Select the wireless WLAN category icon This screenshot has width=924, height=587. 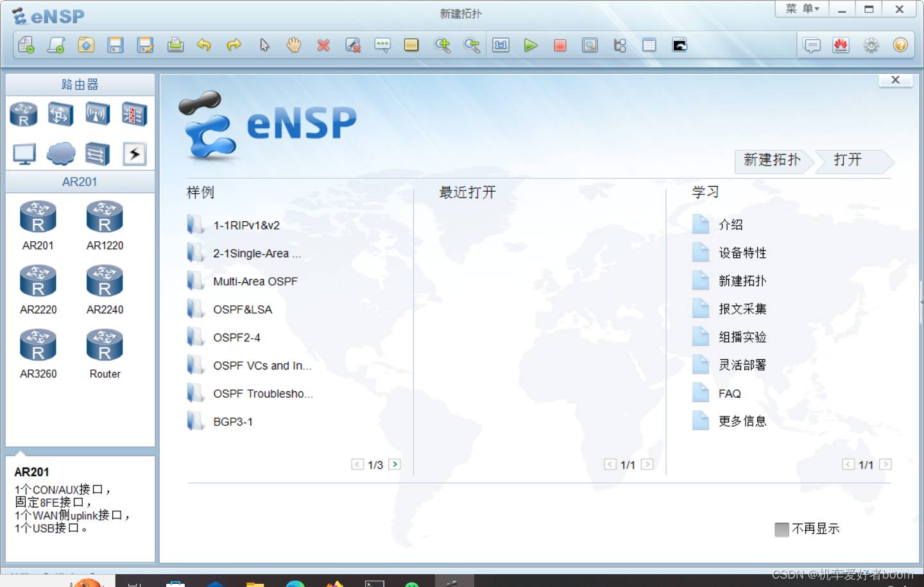pos(98,115)
